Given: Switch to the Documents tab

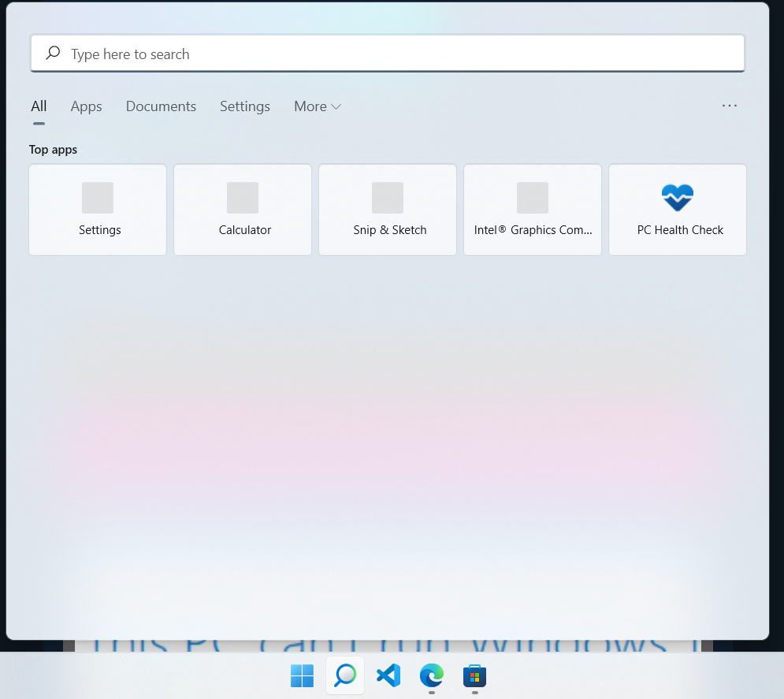Looking at the screenshot, I should pyautogui.click(x=161, y=106).
